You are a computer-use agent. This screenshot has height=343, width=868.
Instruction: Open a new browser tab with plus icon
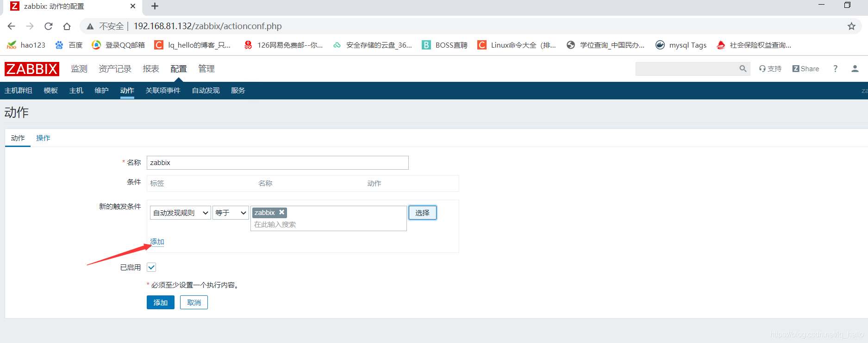point(155,6)
